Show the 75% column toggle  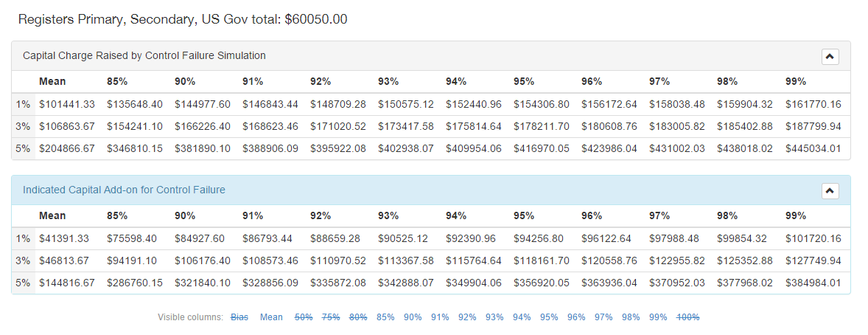(x=331, y=317)
